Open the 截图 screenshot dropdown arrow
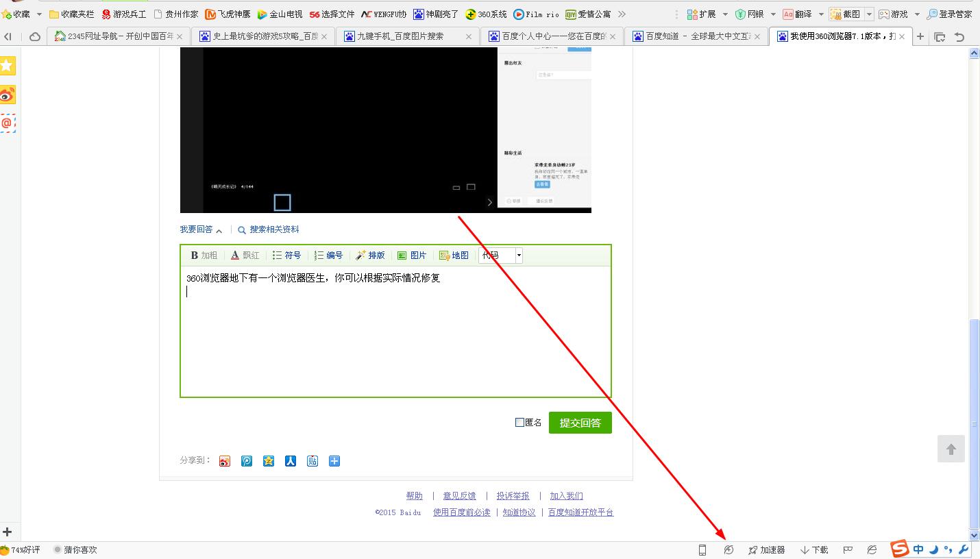 [x=869, y=14]
